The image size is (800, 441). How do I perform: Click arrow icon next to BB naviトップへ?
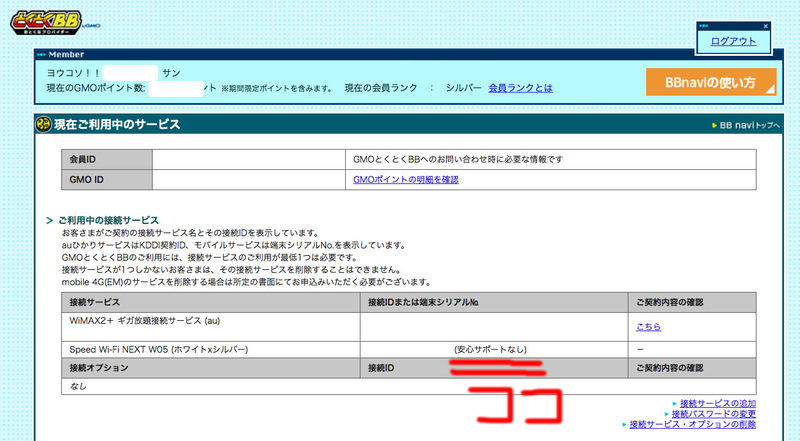(x=715, y=125)
